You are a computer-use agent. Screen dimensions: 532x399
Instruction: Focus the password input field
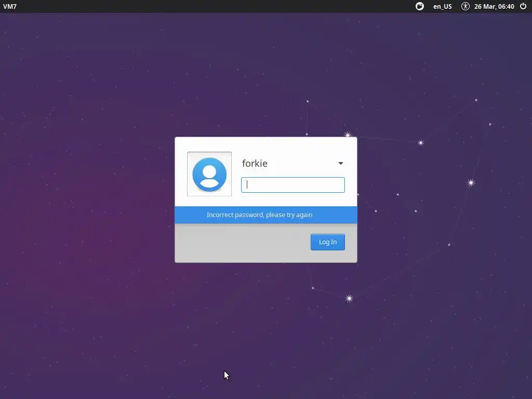tap(293, 185)
